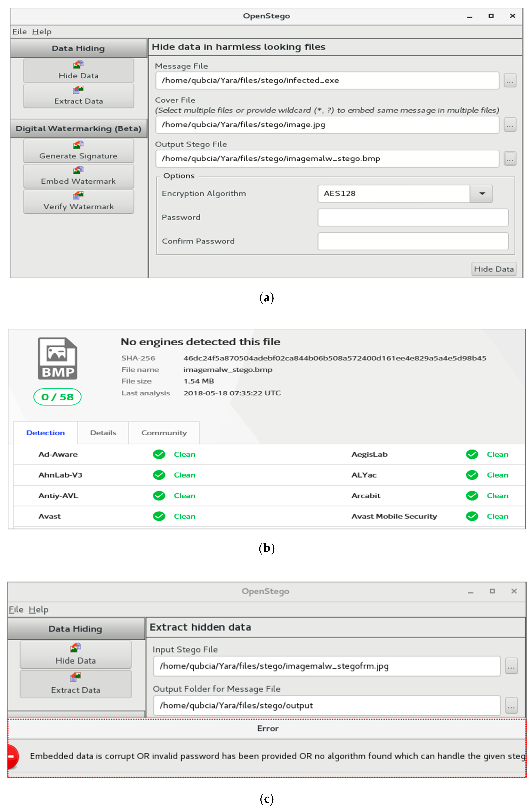Click AegisLab clean checkmark icon

pos(472,454)
